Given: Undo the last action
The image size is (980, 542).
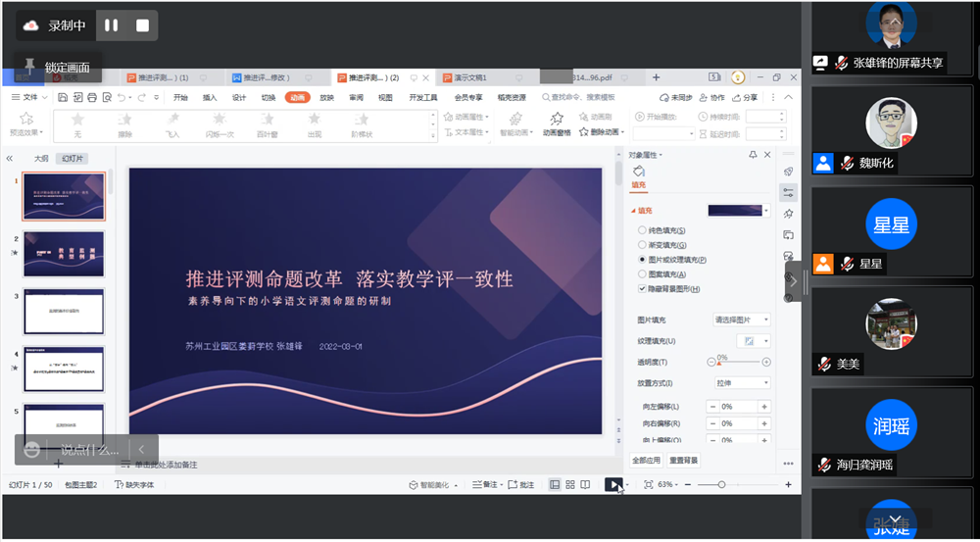Looking at the screenshot, I should (x=122, y=98).
